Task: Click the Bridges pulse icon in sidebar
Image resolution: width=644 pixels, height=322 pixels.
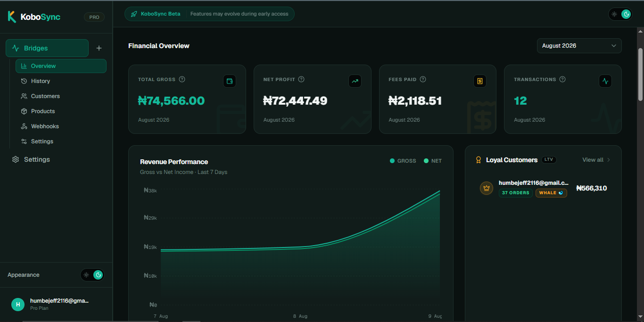Action: (16, 48)
